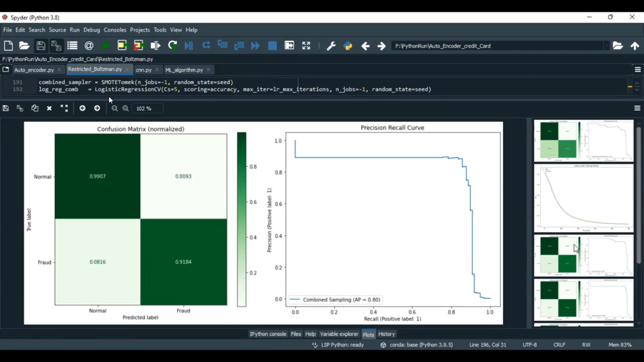Copy the plot to clipboard
The image size is (644, 362).
[x=35, y=108]
